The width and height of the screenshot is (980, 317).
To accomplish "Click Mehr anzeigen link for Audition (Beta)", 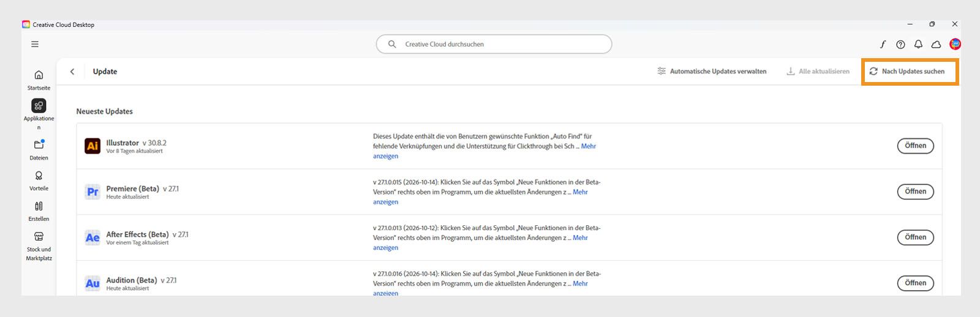I will point(580,284).
